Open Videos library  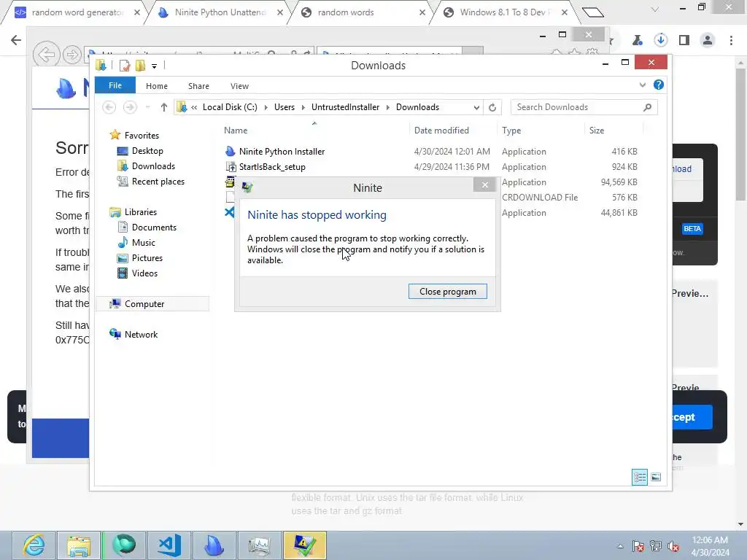click(144, 273)
